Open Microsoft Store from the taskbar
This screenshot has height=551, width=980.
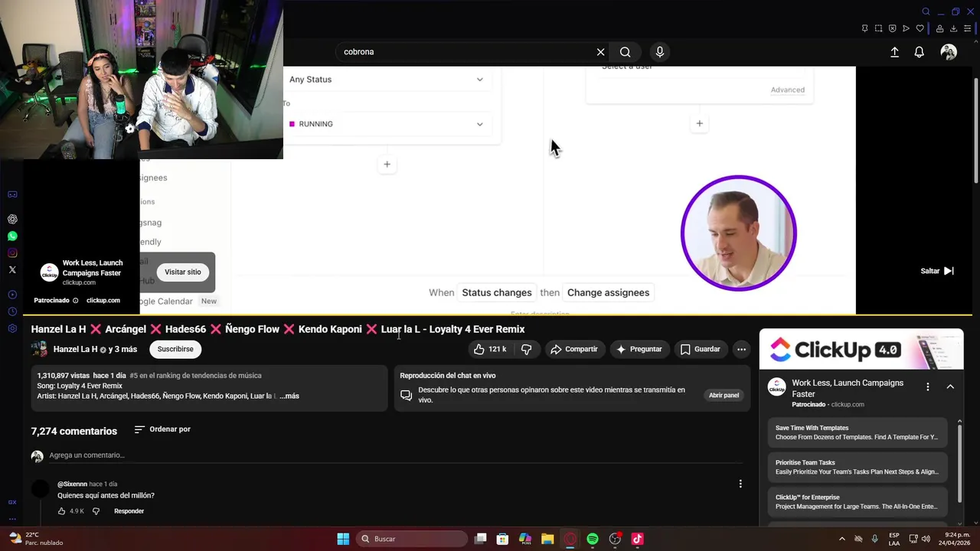pos(502,539)
